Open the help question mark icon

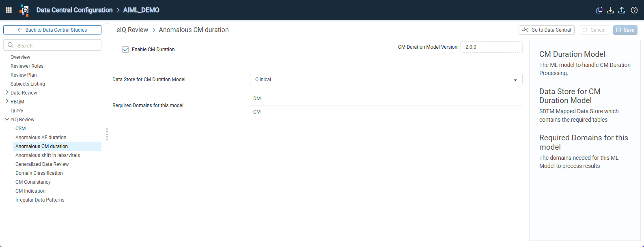point(634,10)
